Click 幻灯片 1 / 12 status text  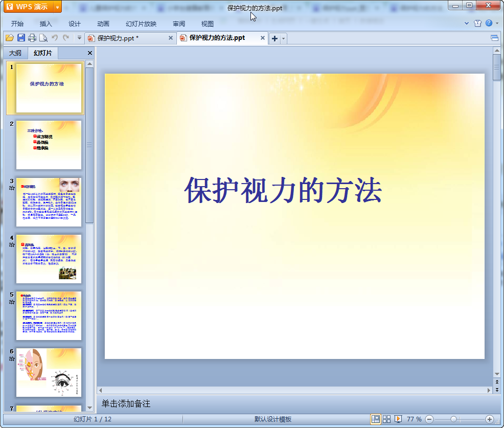(x=93, y=419)
